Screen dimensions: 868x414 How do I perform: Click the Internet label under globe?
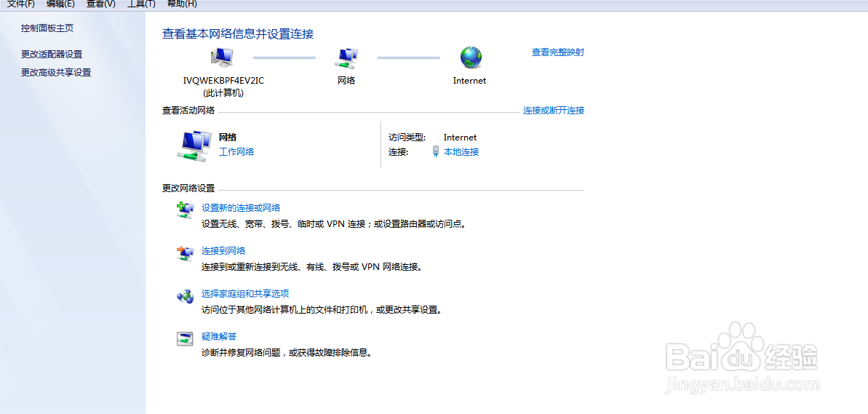[x=469, y=81]
